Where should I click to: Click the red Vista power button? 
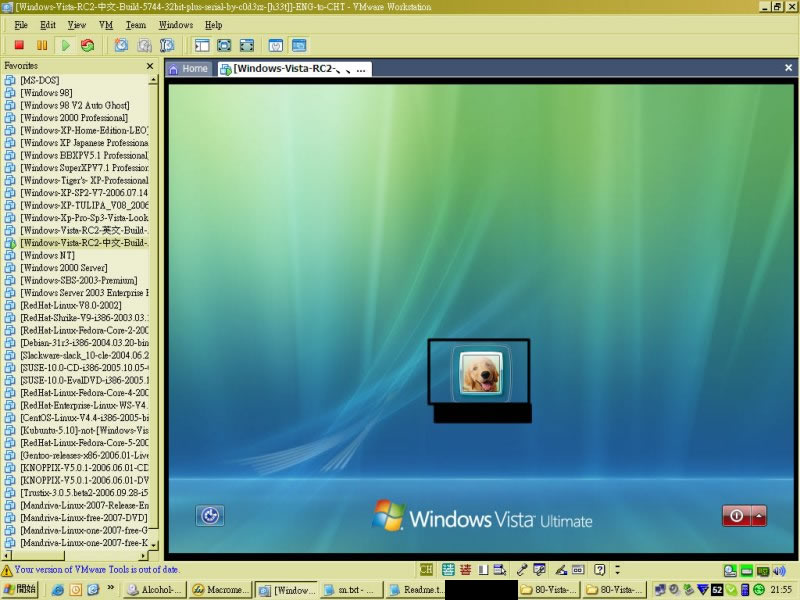pos(736,516)
